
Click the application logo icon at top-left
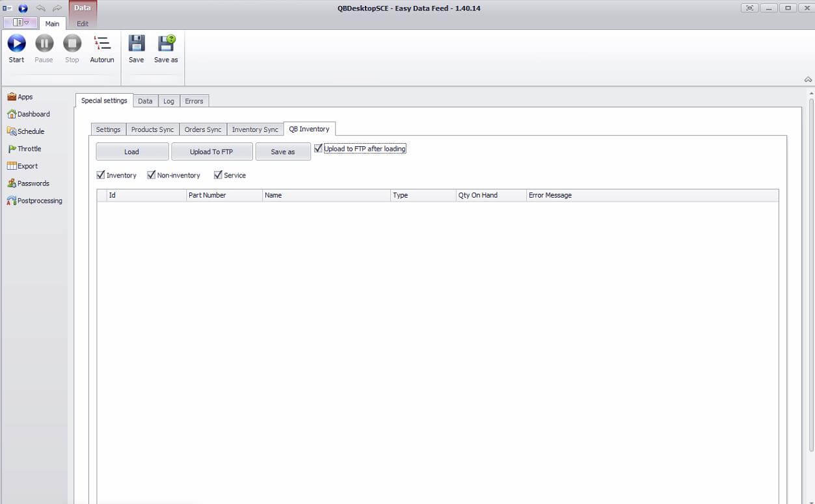pyautogui.click(x=7, y=8)
